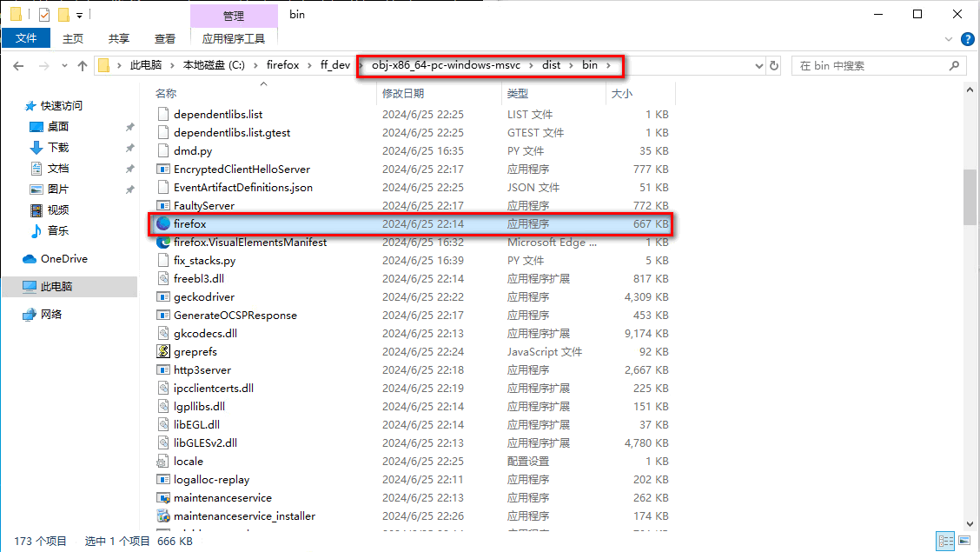Click the search magnifier icon
980x552 pixels.
[x=954, y=66]
